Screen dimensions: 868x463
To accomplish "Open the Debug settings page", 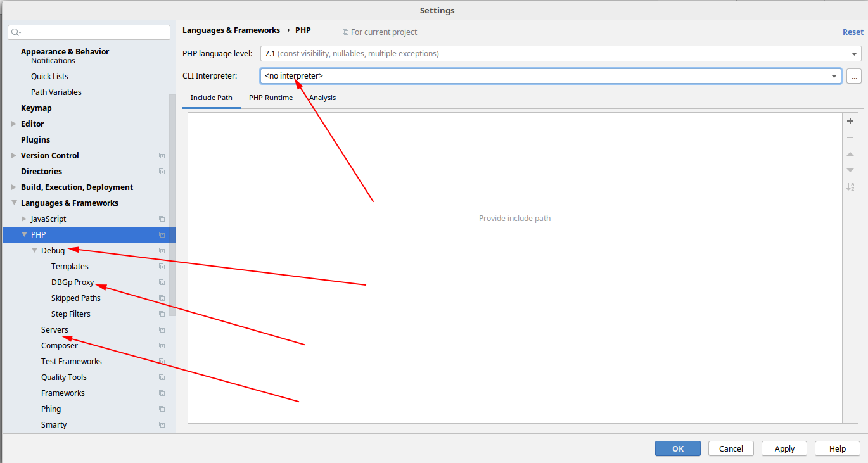I will tap(53, 251).
